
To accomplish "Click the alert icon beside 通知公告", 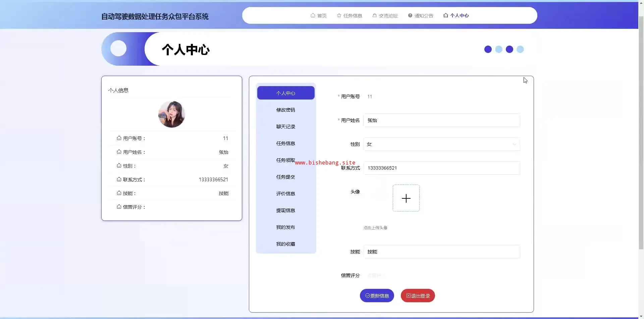I will coord(410,15).
